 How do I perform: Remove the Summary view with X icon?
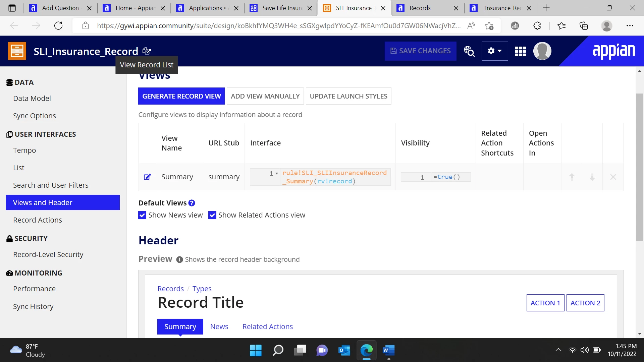click(x=613, y=177)
